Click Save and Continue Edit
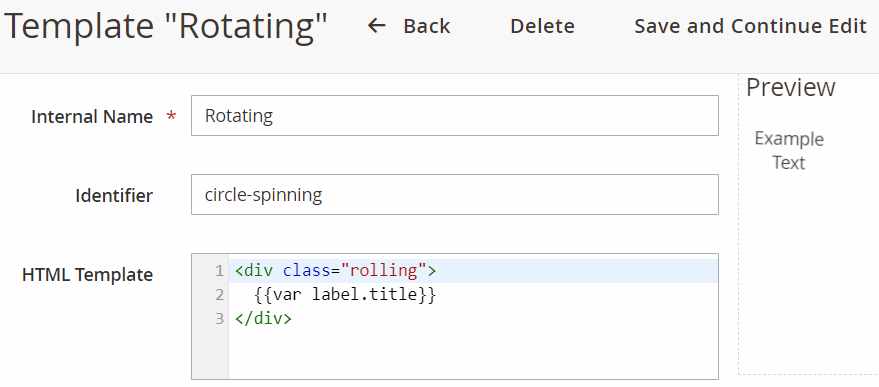The width and height of the screenshot is (879, 387). click(751, 26)
